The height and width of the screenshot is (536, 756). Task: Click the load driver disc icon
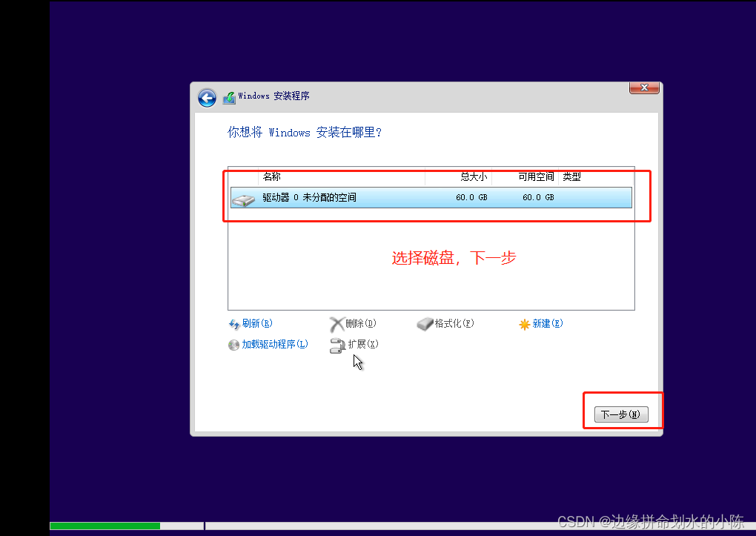(233, 345)
